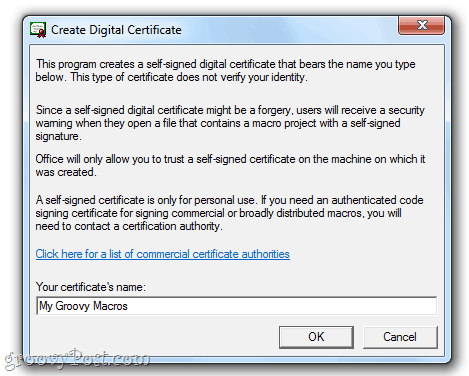The width and height of the screenshot is (469, 376).
Task: Click the paragraph starting "A self-signed certificate is only"
Action: [x=229, y=213]
